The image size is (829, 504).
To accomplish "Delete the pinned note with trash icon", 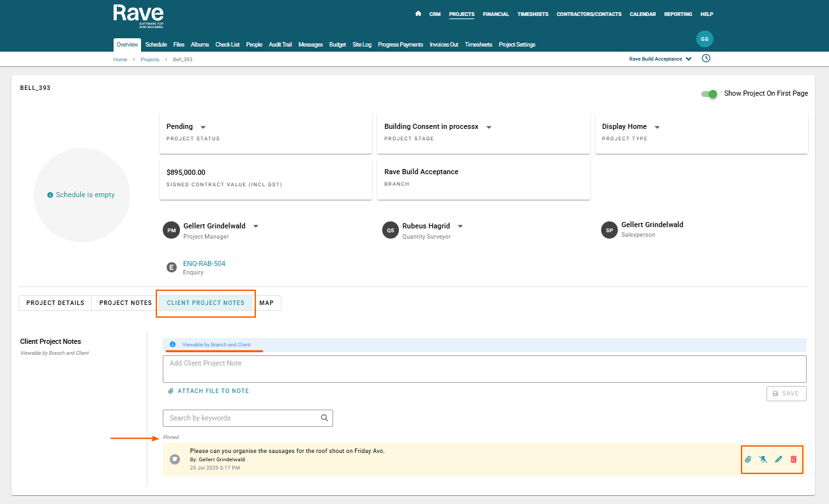I will pyautogui.click(x=794, y=459).
